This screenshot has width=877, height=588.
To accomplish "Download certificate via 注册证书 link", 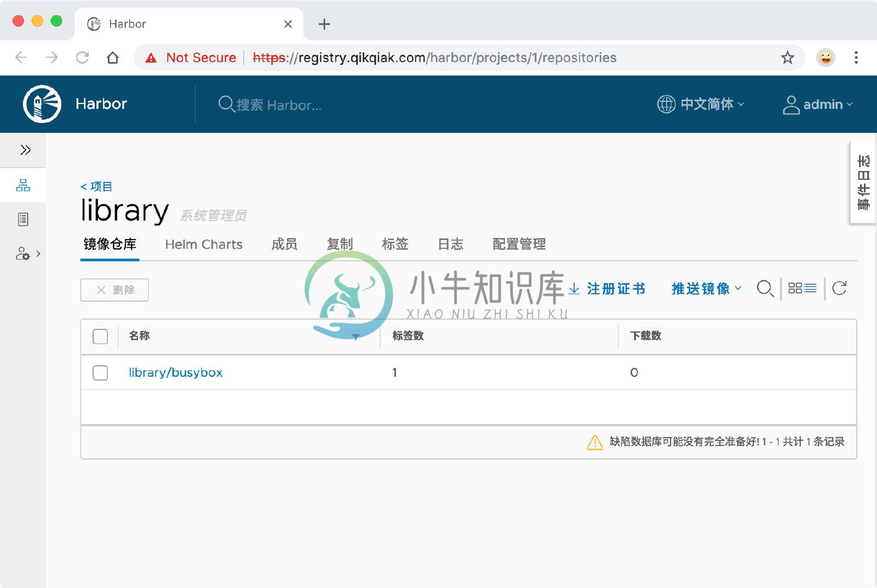I will [x=607, y=289].
